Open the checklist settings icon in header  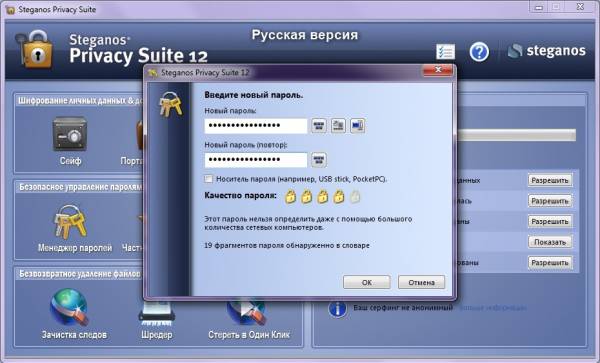pos(445,52)
